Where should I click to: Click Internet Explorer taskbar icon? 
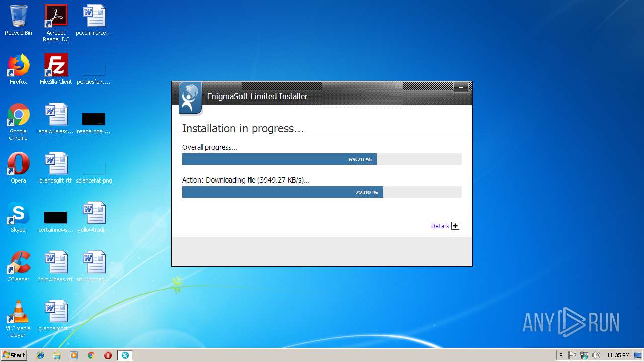click(x=40, y=355)
